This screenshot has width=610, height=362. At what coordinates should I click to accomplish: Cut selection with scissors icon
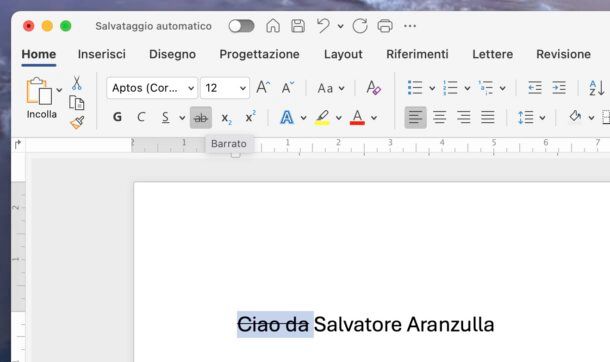click(x=77, y=83)
